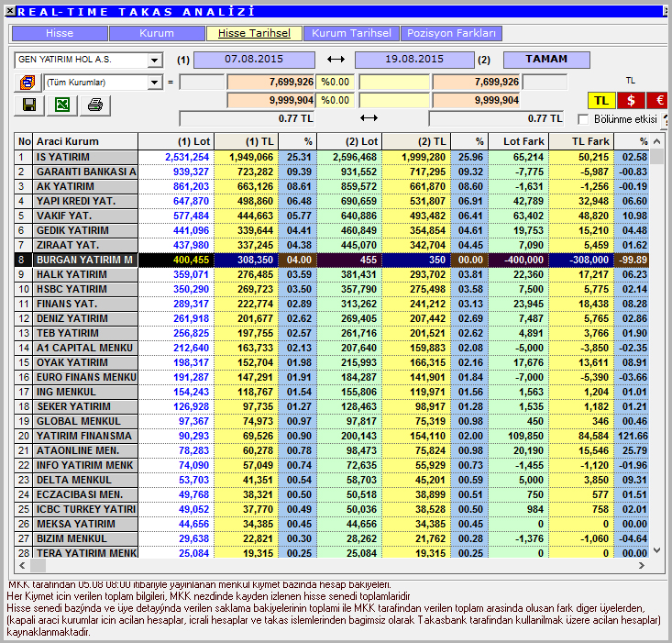Select the highlighted BURGAN YATIRIM M row
Image resolution: width=672 pixels, height=643 pixels.
coord(332,260)
